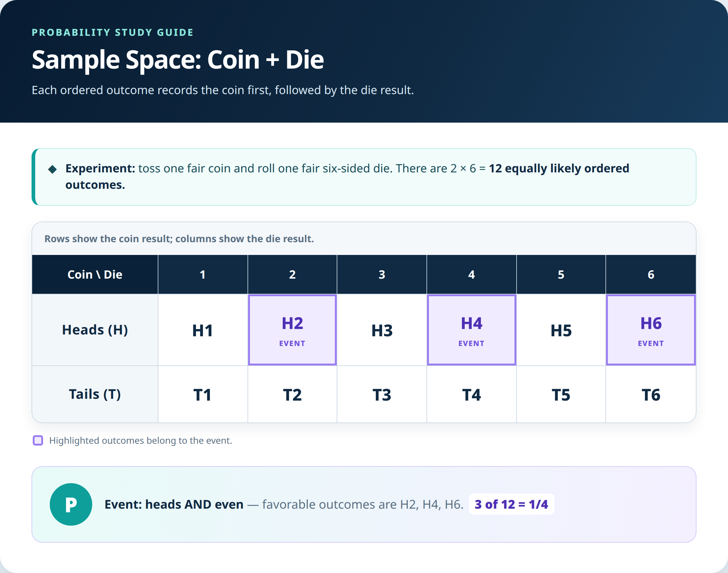Viewport: 728px width, 573px height.
Task: Click the T1 outcome cell
Action: pyautogui.click(x=203, y=395)
